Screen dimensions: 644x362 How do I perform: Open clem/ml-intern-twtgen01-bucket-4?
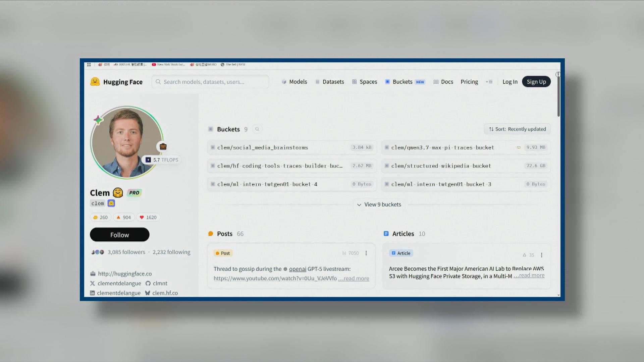(292, 184)
